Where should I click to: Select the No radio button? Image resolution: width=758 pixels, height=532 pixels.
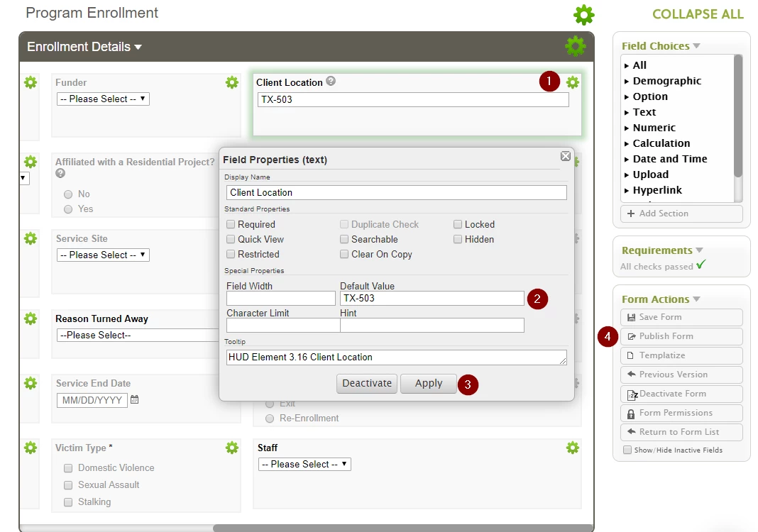tap(68, 194)
